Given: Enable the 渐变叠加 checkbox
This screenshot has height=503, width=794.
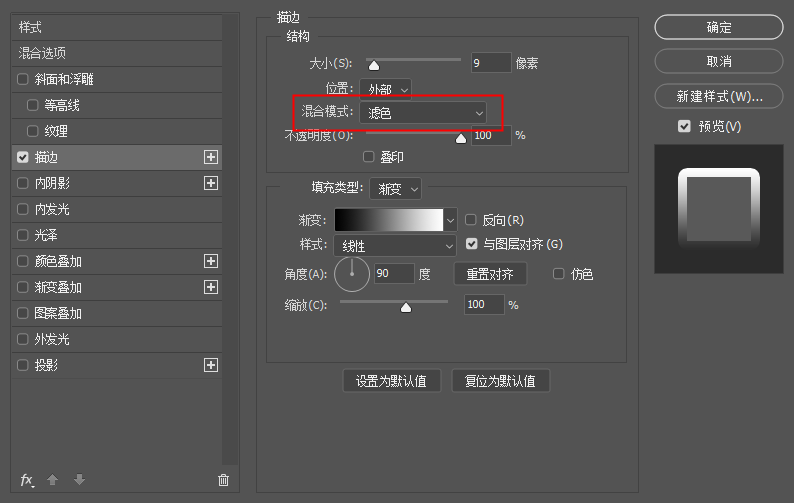Looking at the screenshot, I should [x=22, y=287].
